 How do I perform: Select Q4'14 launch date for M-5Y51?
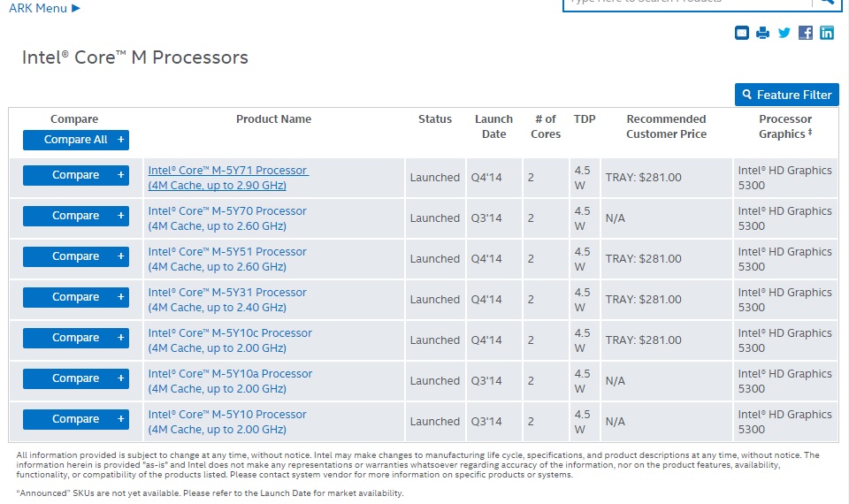click(486, 258)
